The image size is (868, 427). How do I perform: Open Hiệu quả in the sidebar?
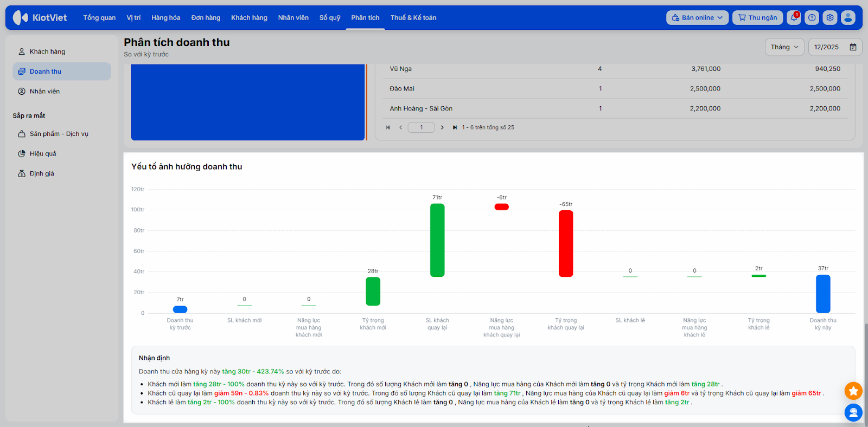pos(62,154)
